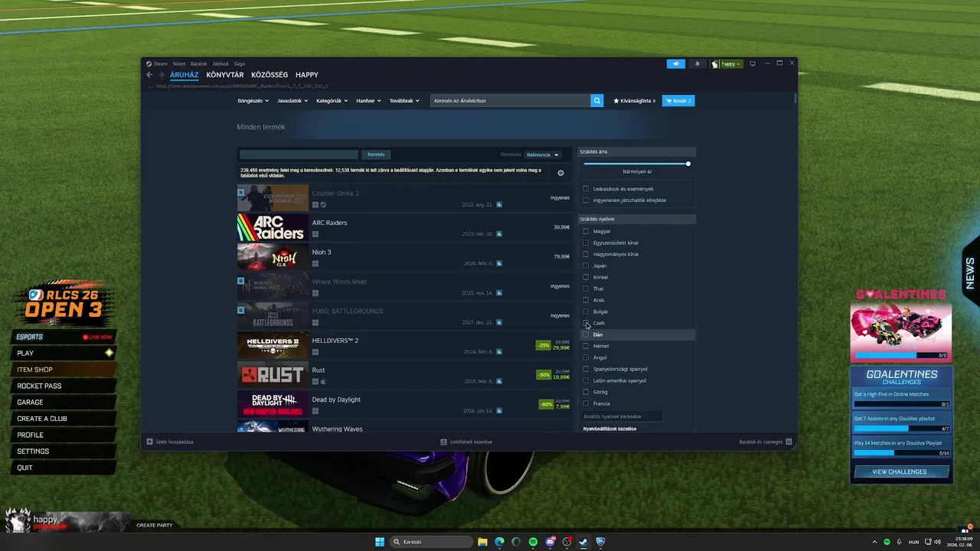Tick the Angol language checkbox
This screenshot has height=551, width=980.
586,357
